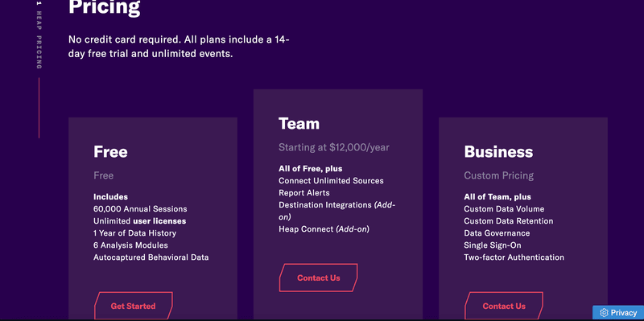Click 'Custom Pricing' subtitle
The height and width of the screenshot is (321, 644).
click(499, 175)
